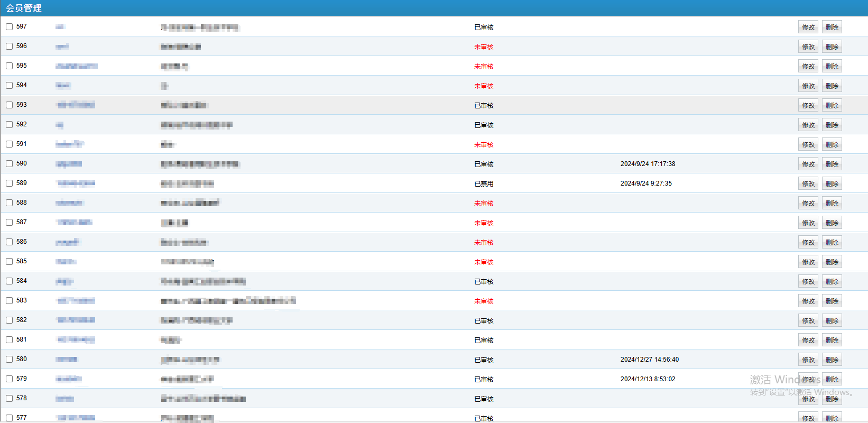This screenshot has width=868, height=423.
Task: Open username link in row 590
Action: point(69,164)
